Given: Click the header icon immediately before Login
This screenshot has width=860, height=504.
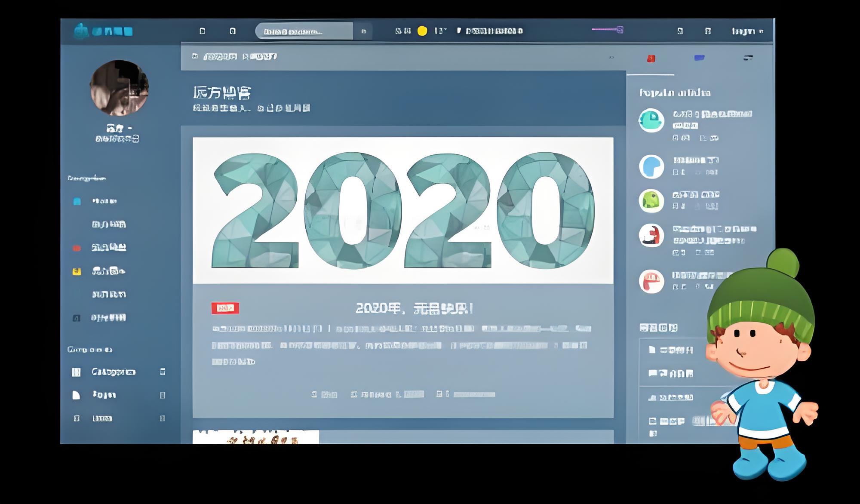Looking at the screenshot, I should 708,31.
